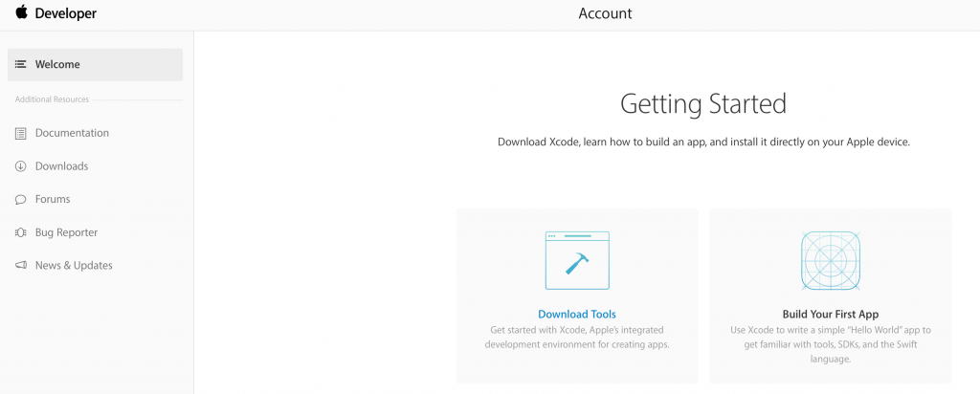Click the Welcome list icon
This screenshot has width=980, height=394.
point(21,64)
